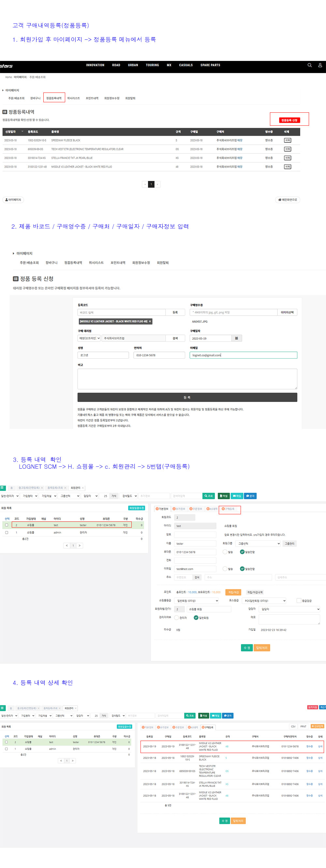Open the 매장(오프라인) purchase dealer dropdown
The height and width of the screenshot is (868, 326).
89,338
